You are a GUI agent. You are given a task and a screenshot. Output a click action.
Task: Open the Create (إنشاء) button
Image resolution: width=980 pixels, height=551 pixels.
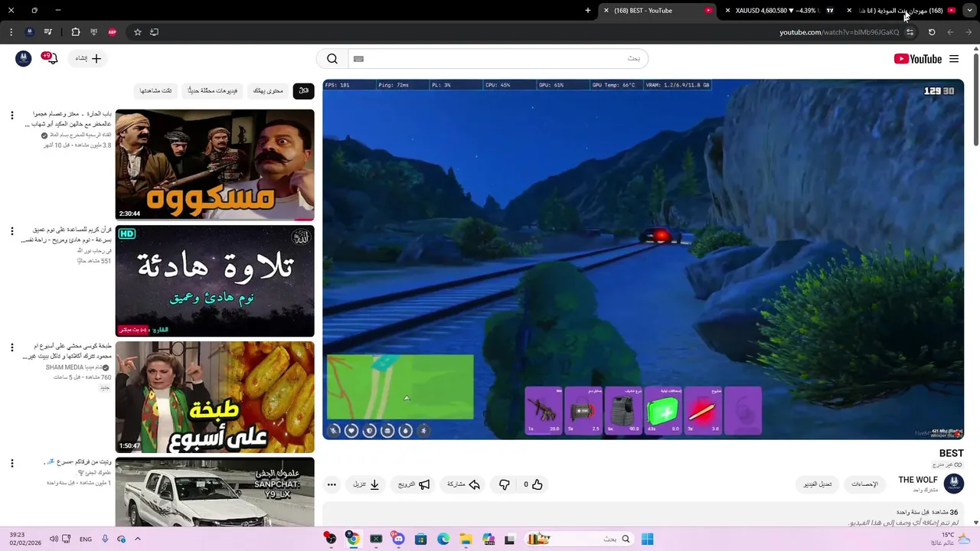click(x=87, y=58)
